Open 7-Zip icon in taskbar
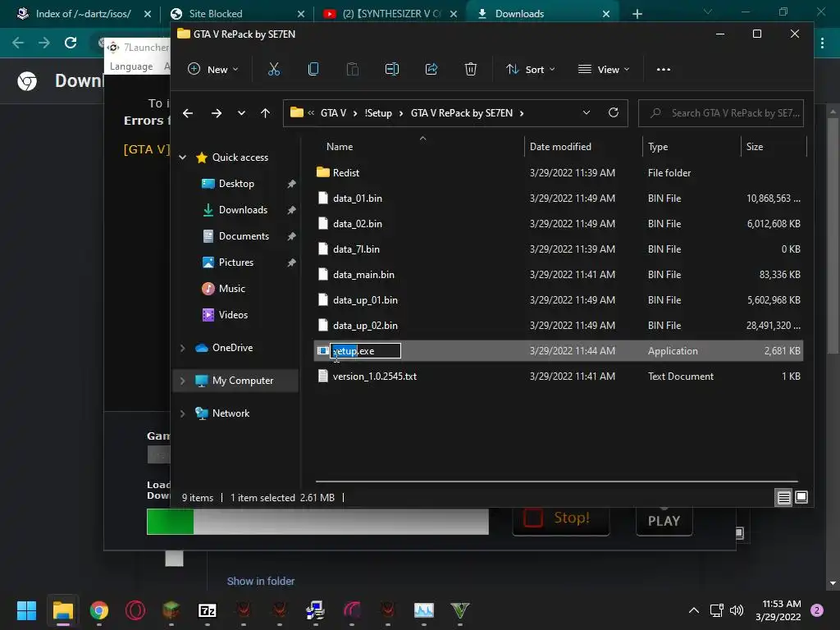 tap(208, 610)
